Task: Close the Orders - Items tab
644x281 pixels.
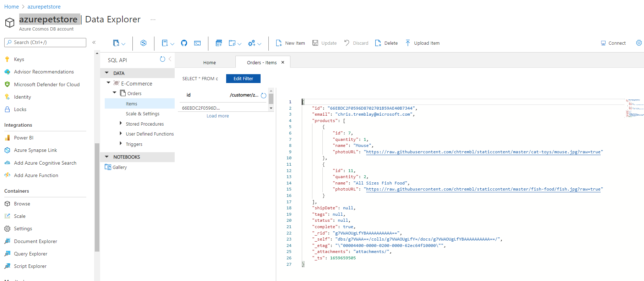Action: tap(283, 62)
